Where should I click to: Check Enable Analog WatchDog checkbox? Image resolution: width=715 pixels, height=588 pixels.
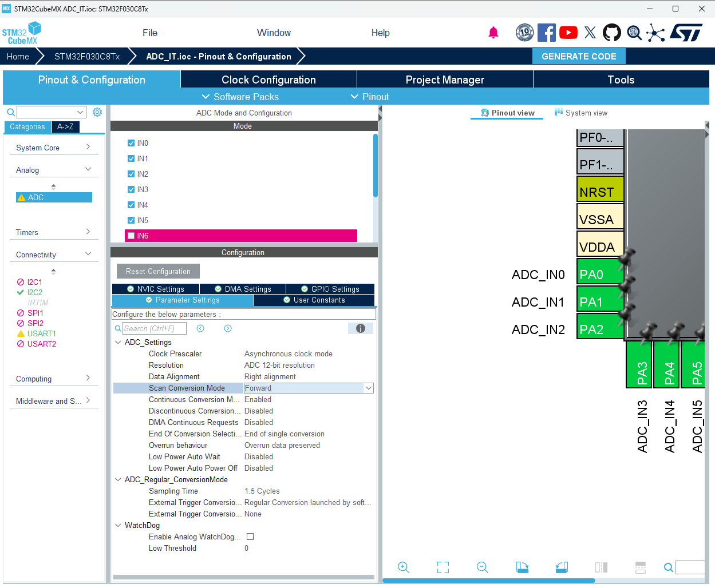point(250,537)
